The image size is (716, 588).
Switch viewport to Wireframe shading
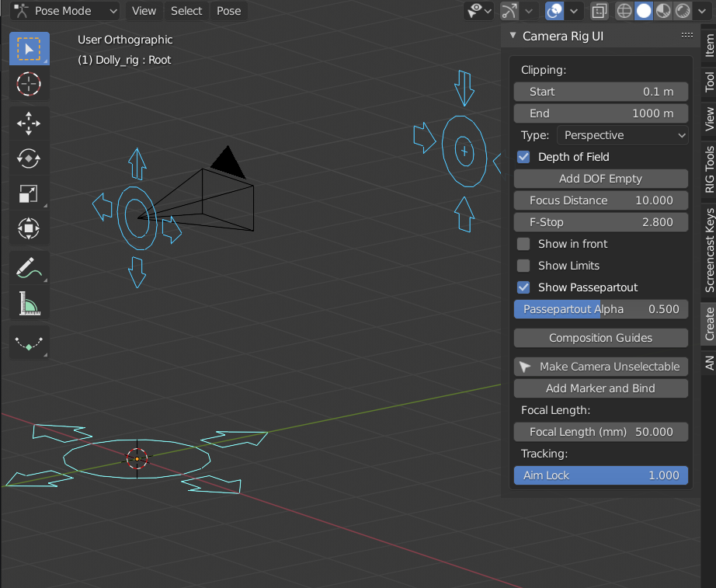point(624,11)
